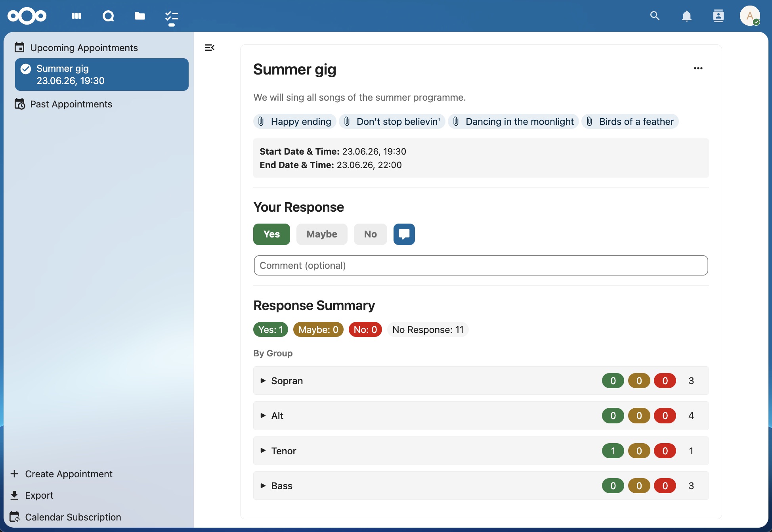Open the Talk app icon
The image size is (772, 532).
coord(108,16)
